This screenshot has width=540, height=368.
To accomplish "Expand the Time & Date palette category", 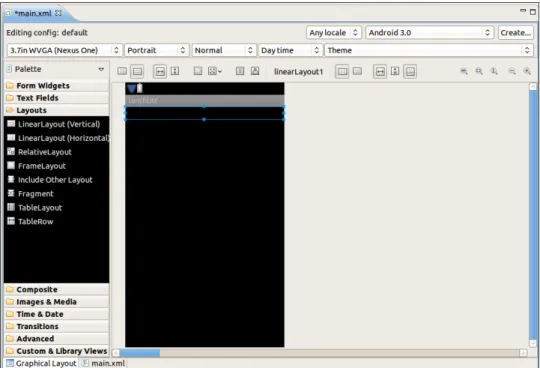I will 57,314.
